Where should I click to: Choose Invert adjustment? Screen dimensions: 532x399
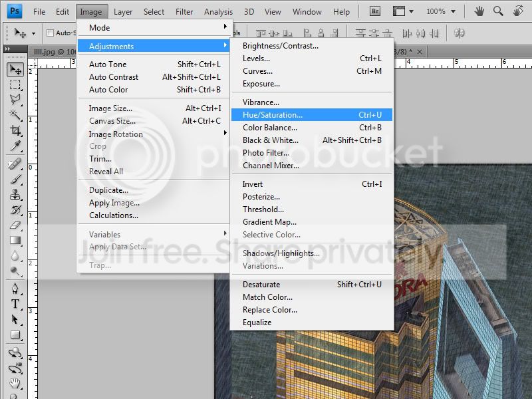click(x=312, y=184)
